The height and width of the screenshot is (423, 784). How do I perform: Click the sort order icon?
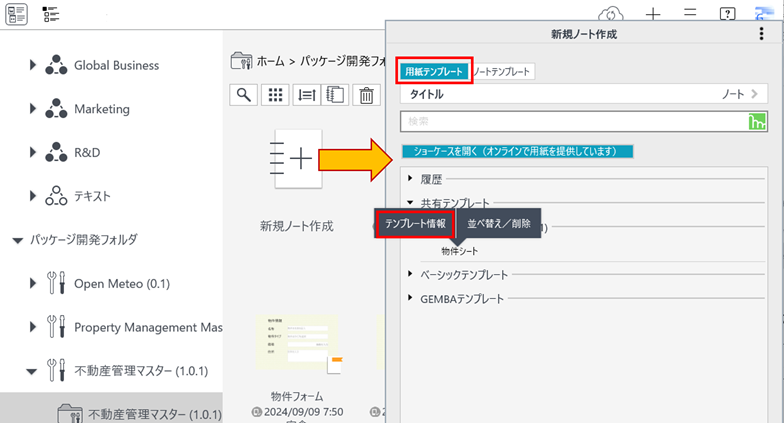click(x=306, y=95)
